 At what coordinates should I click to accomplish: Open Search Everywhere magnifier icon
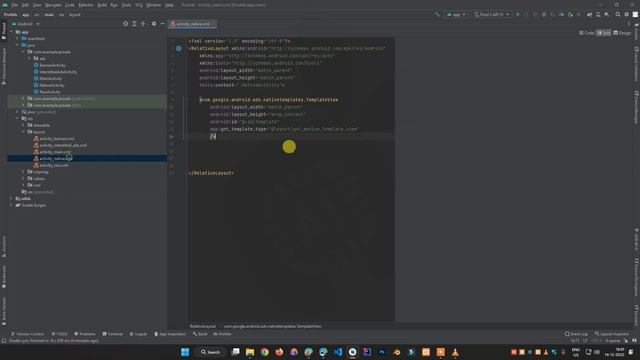coord(618,14)
